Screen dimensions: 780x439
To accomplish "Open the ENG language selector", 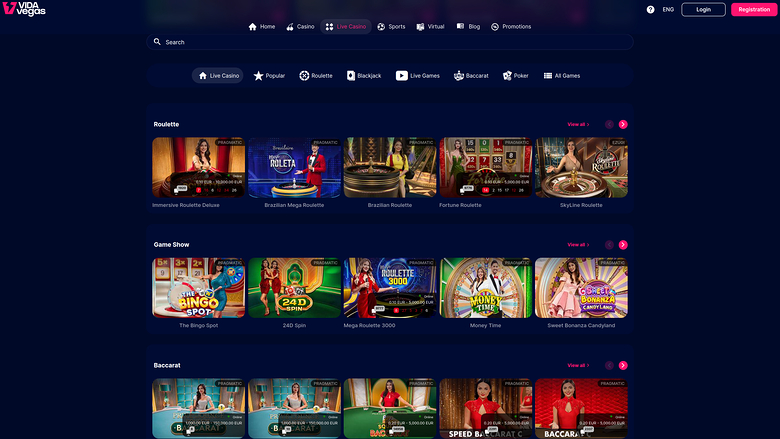I will pyautogui.click(x=668, y=9).
